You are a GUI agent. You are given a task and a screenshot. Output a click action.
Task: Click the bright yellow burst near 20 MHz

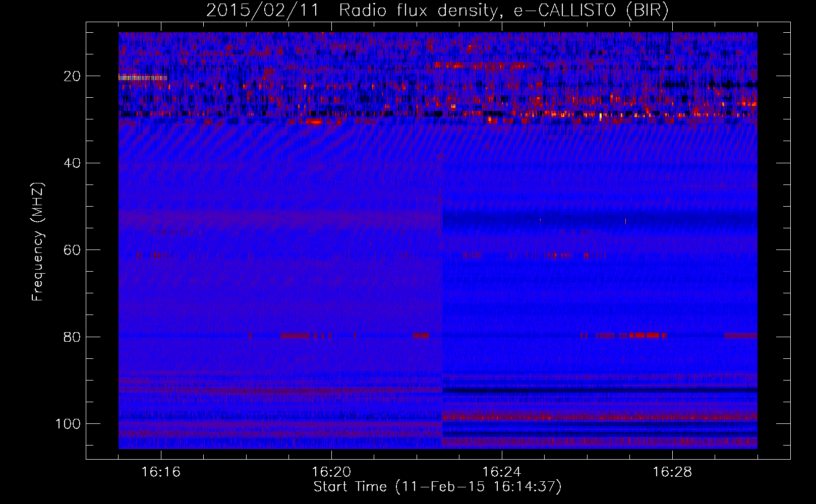(x=143, y=78)
